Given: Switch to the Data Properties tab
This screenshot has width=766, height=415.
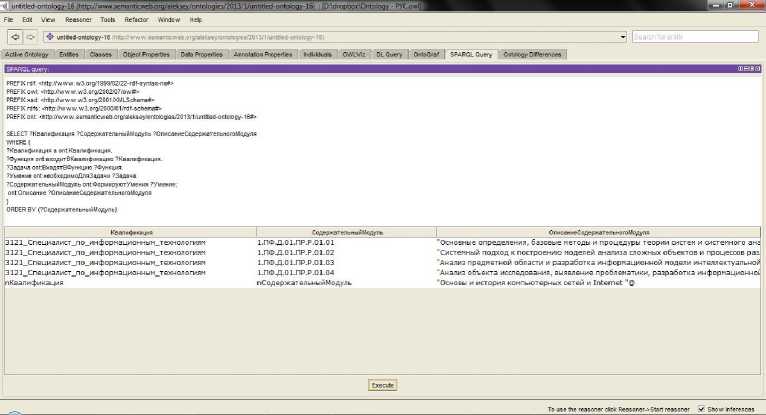Looking at the screenshot, I should 201,55.
